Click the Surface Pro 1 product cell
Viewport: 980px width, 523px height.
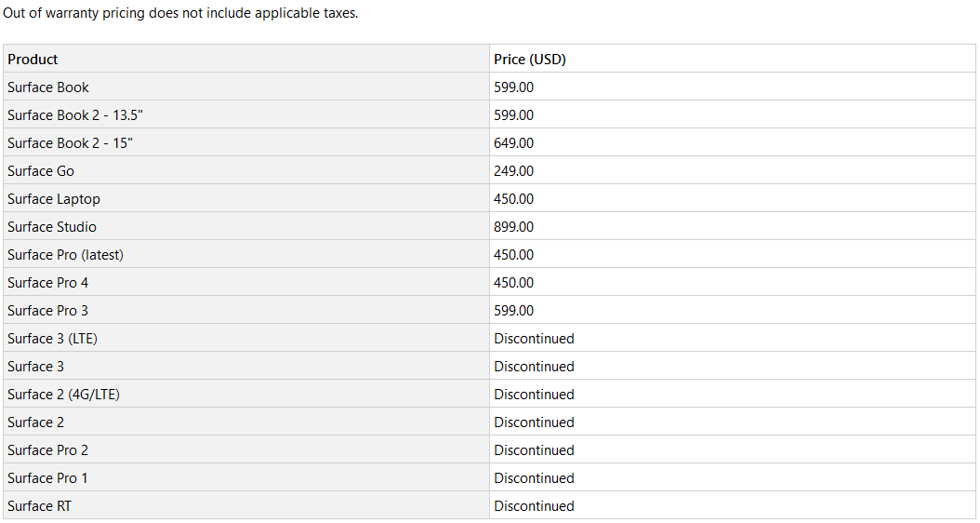pos(246,478)
